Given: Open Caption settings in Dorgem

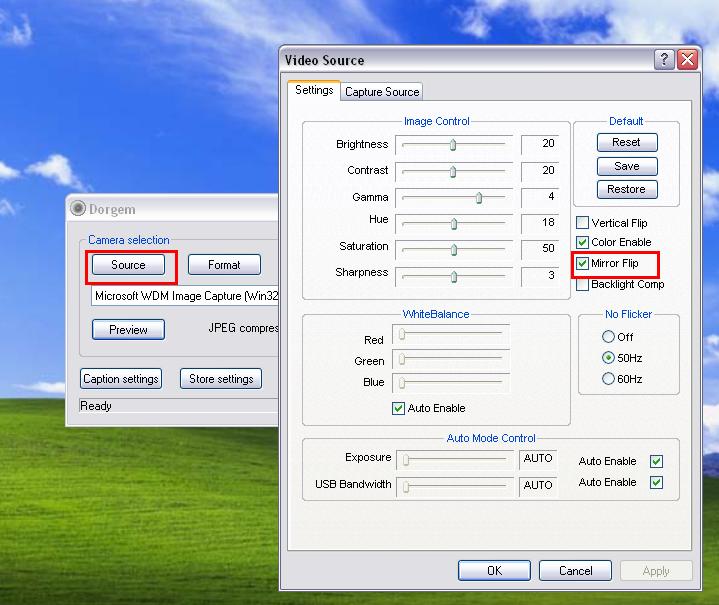Looking at the screenshot, I should click(121, 379).
